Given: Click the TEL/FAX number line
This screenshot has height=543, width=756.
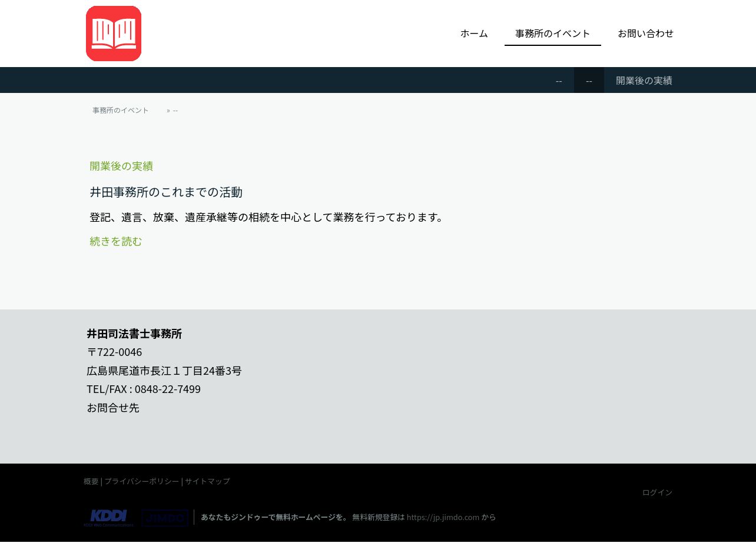Looking at the screenshot, I should tap(144, 389).
